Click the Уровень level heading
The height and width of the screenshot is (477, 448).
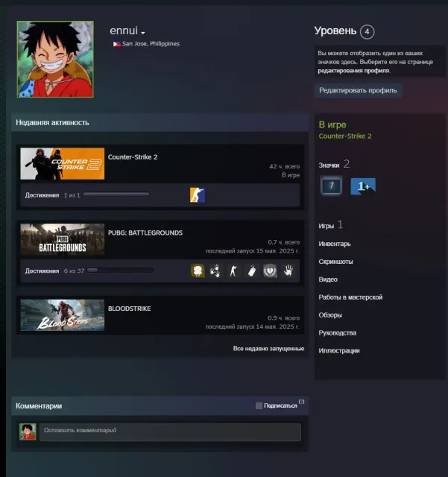335,31
